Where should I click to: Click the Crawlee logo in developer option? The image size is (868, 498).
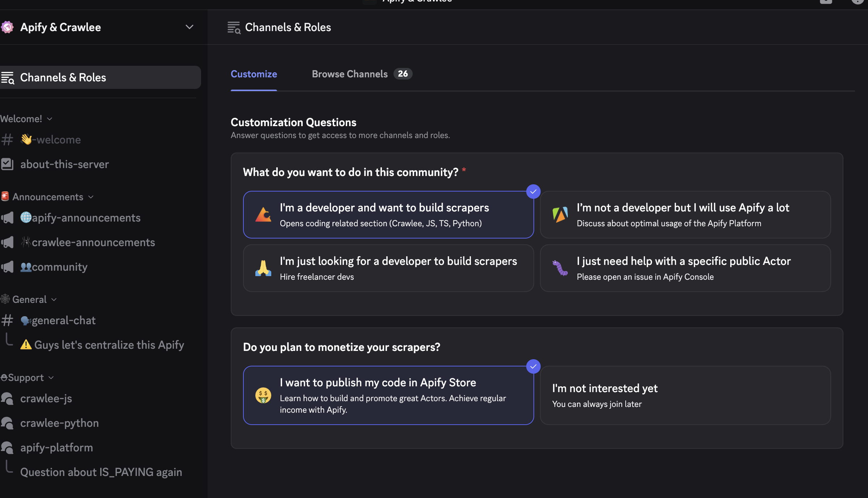point(263,215)
